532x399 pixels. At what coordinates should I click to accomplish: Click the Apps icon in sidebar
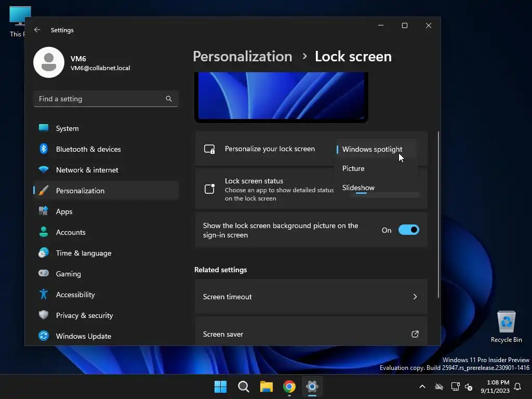pos(44,211)
